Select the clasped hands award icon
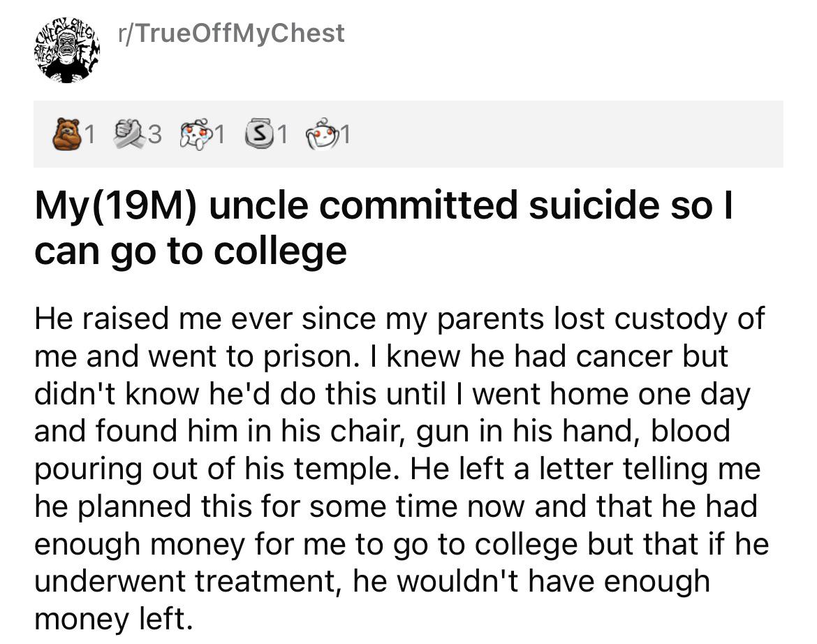 pyautogui.click(x=130, y=135)
